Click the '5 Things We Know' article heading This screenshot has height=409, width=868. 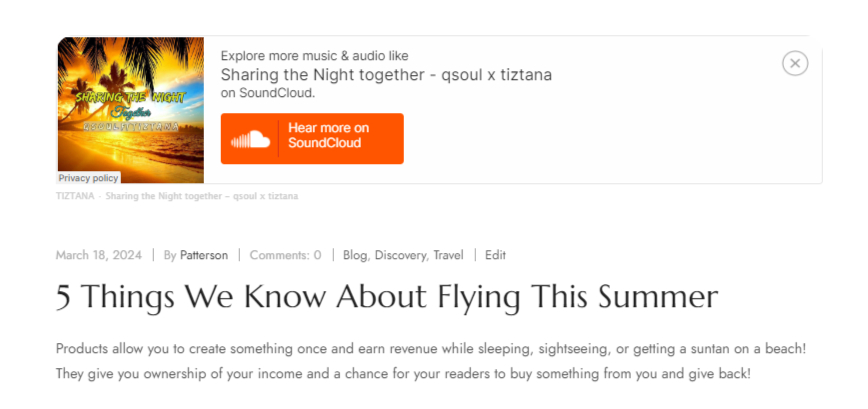pos(387,297)
